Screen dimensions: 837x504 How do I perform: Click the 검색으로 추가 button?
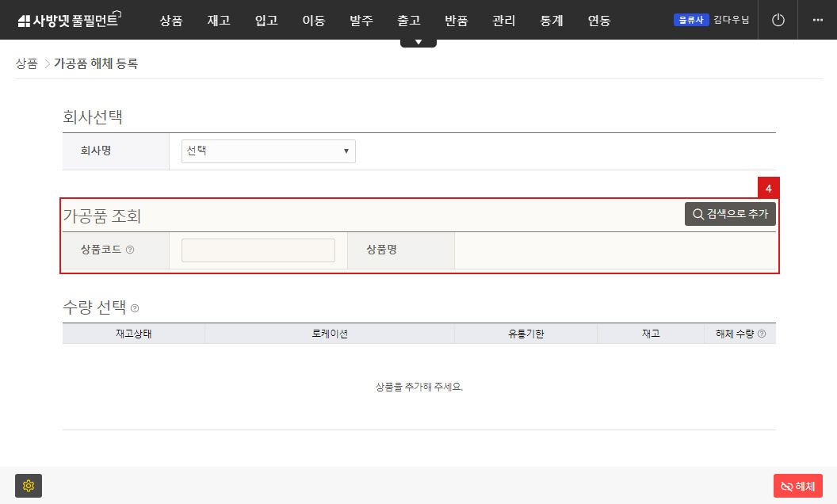[x=730, y=213]
